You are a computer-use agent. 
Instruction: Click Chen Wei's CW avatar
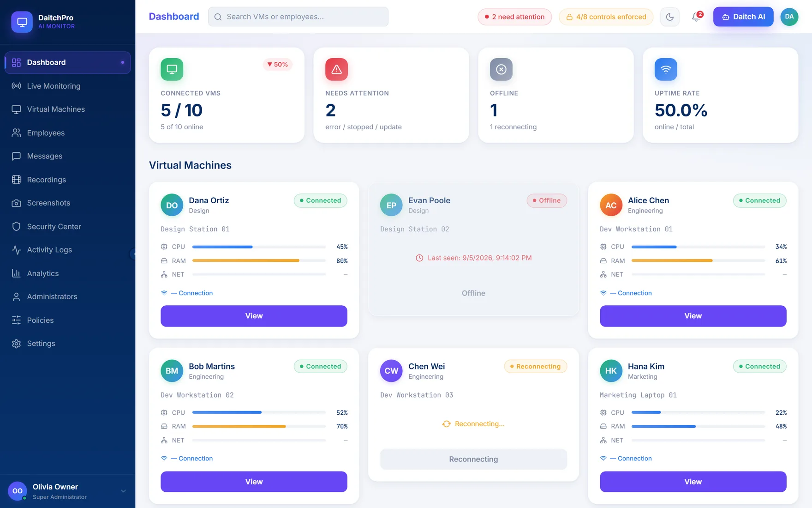(x=391, y=371)
